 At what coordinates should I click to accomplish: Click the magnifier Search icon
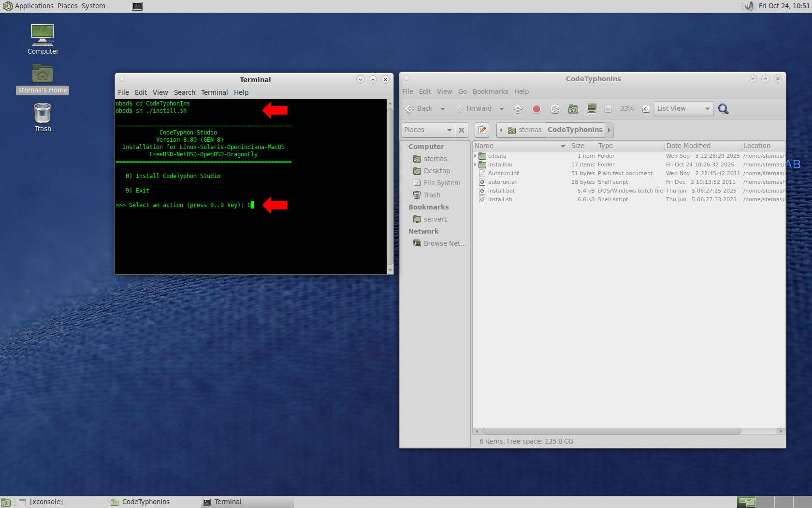click(723, 109)
